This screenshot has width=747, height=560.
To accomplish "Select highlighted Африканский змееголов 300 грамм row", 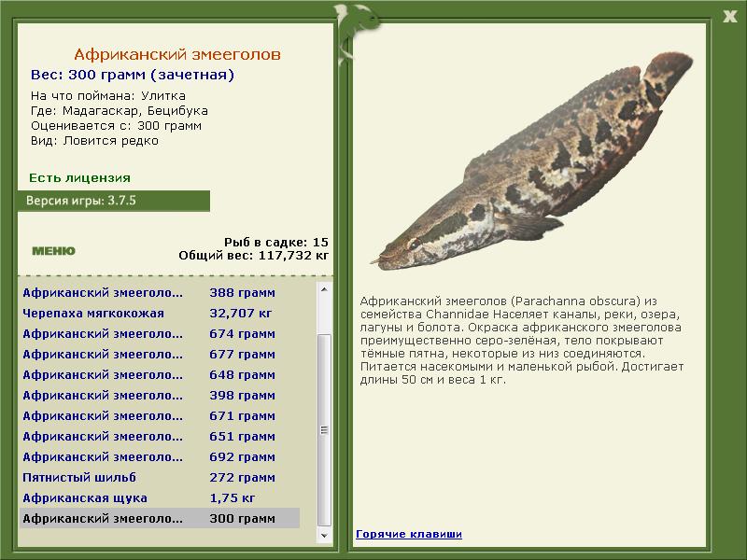I will 160,518.
